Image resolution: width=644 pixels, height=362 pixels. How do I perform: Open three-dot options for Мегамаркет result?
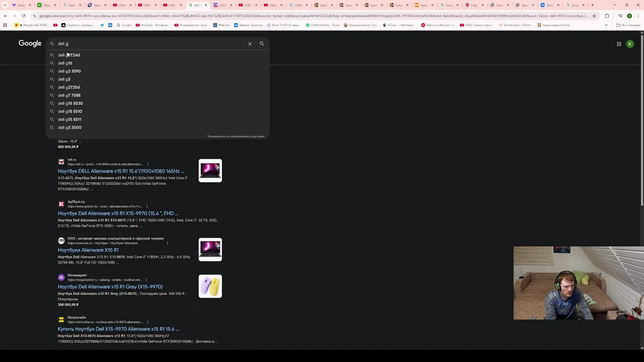click(x=146, y=280)
